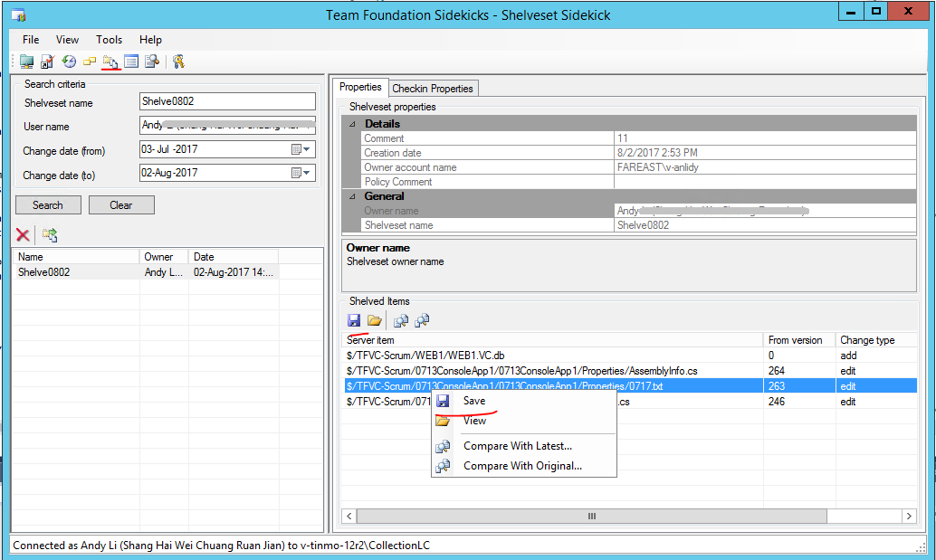Click the Save floppy icon in Shelved Items toolbar
Screen dimensions: 936x560
pyautogui.click(x=354, y=321)
